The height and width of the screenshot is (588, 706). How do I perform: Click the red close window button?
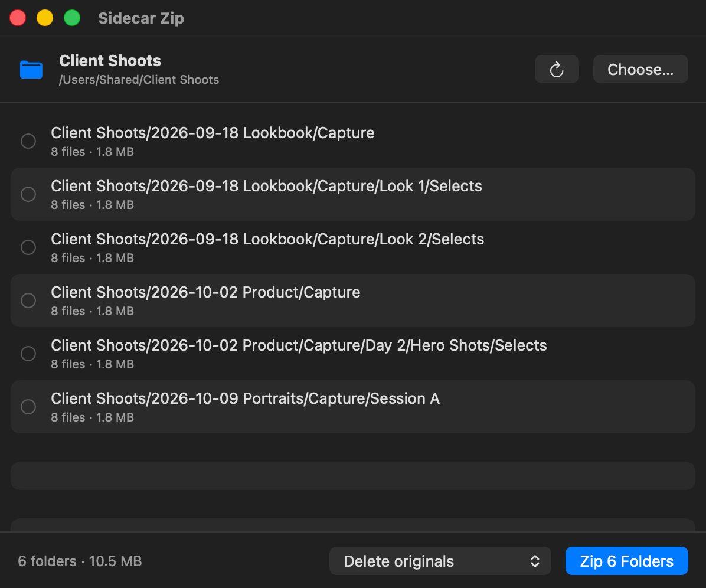(x=18, y=18)
